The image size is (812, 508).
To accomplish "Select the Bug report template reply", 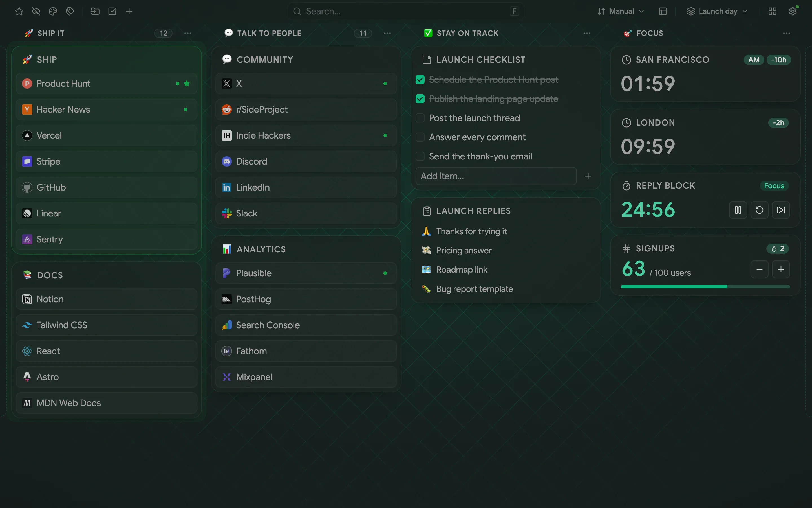I will click(x=505, y=289).
